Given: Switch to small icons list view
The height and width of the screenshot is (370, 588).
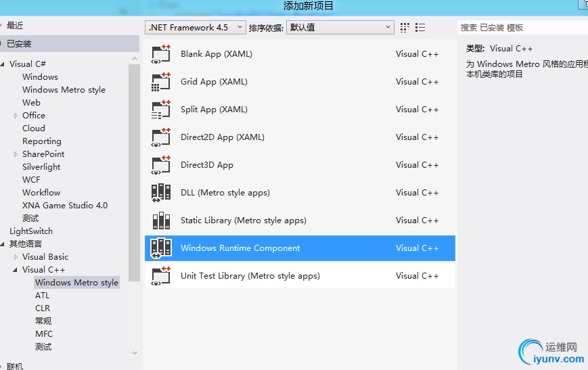Looking at the screenshot, I should point(420,28).
